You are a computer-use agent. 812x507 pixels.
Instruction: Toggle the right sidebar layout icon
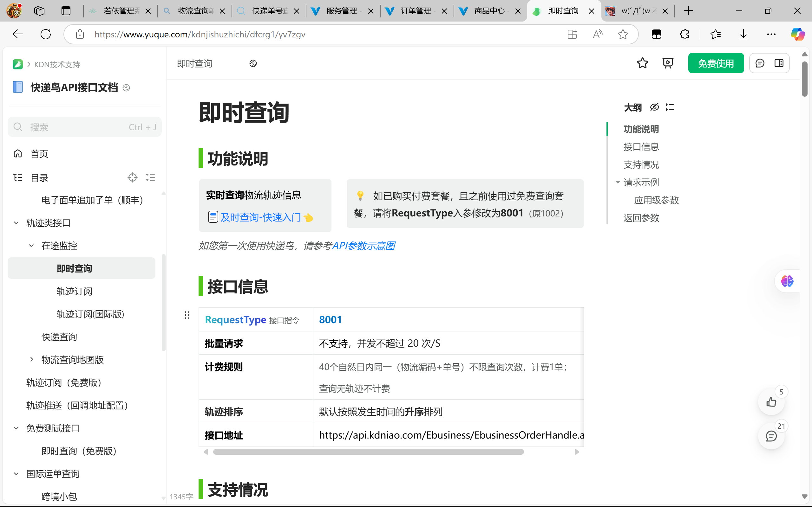pos(779,63)
